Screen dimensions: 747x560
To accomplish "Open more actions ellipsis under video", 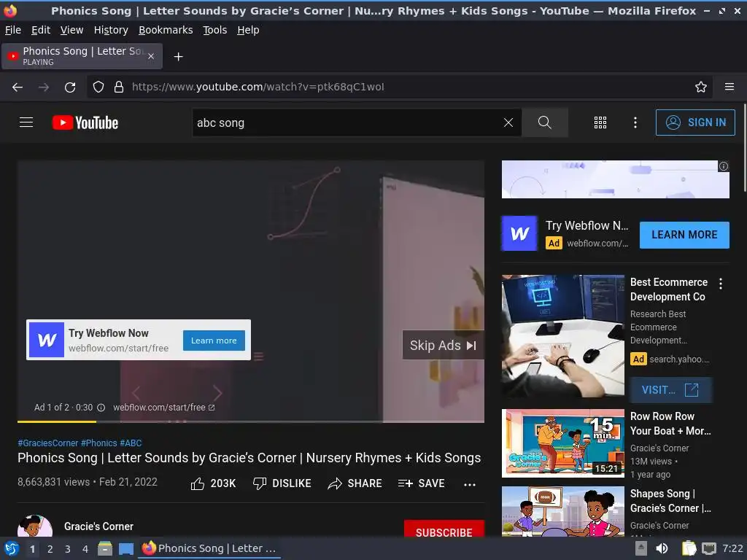I will pyautogui.click(x=470, y=484).
